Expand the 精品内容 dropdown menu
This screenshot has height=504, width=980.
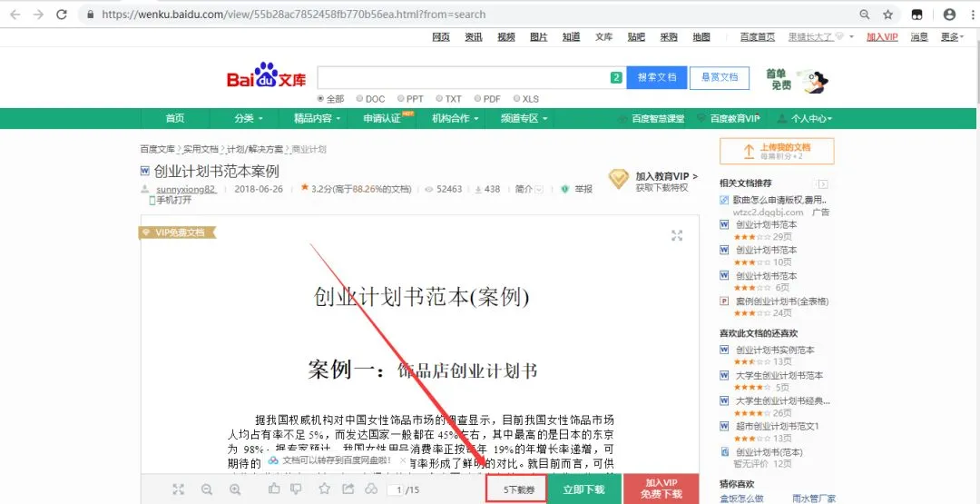click(x=318, y=118)
